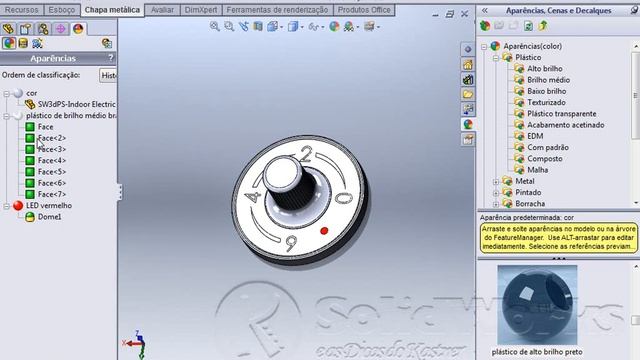The width and height of the screenshot is (640, 360).
Task: Click the view decals yellow icon
Action: pyautogui.click(x=23, y=43)
